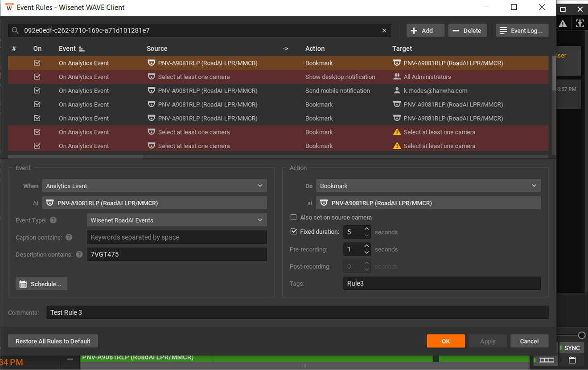Click the Tags field containing Rule3
The image size is (588, 370).
coord(442,284)
